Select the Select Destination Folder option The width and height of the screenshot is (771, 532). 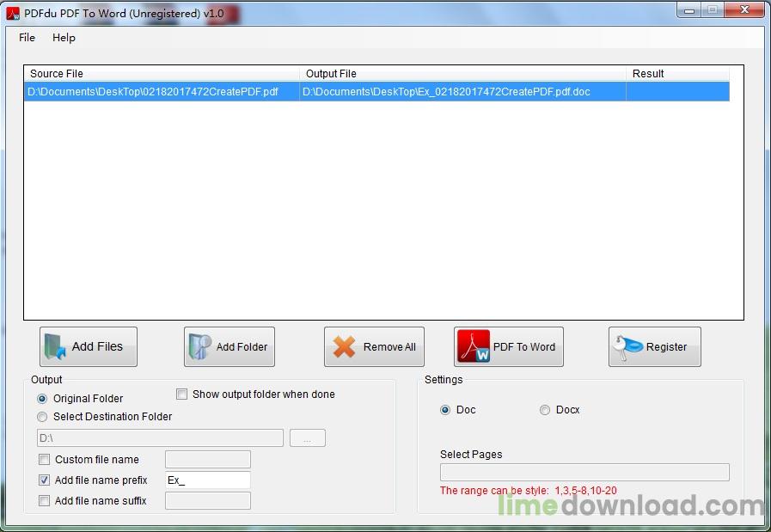tap(42, 417)
